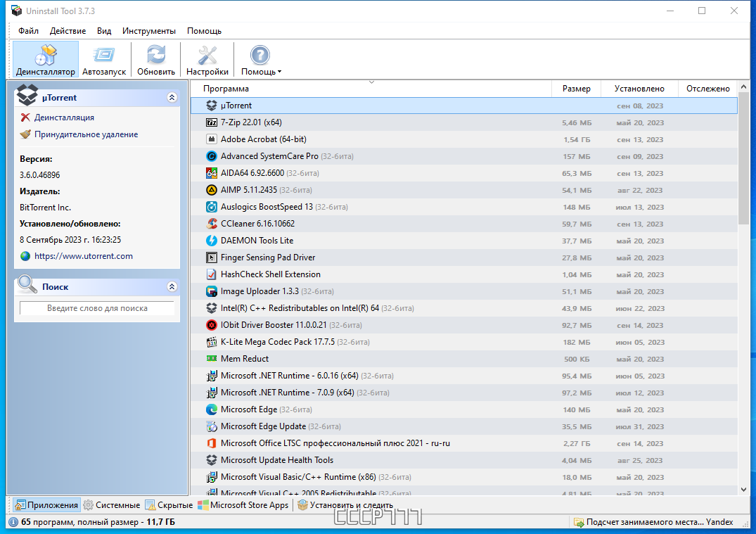Open the Инструменты menu
756x534 pixels.
coord(148,31)
